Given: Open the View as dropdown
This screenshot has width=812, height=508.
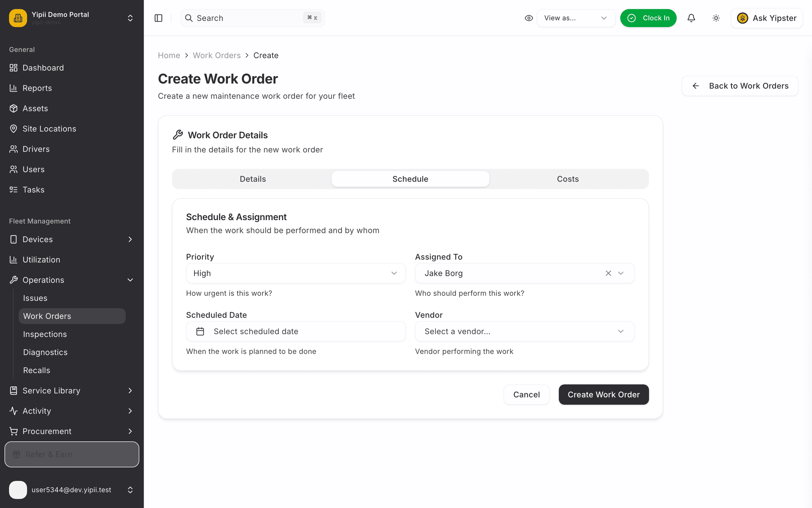Looking at the screenshot, I should [x=576, y=18].
